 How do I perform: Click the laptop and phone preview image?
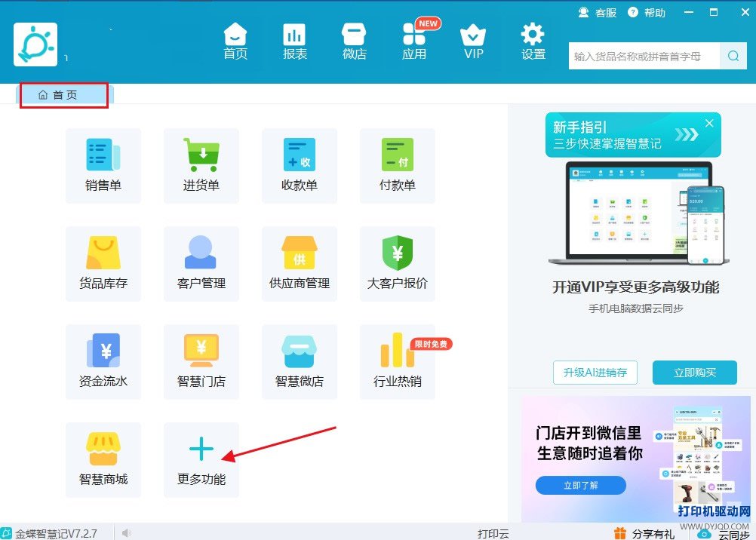pos(639,213)
